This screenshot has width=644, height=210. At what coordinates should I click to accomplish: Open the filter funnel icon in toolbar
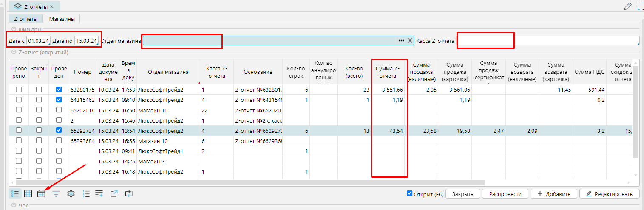point(56,194)
